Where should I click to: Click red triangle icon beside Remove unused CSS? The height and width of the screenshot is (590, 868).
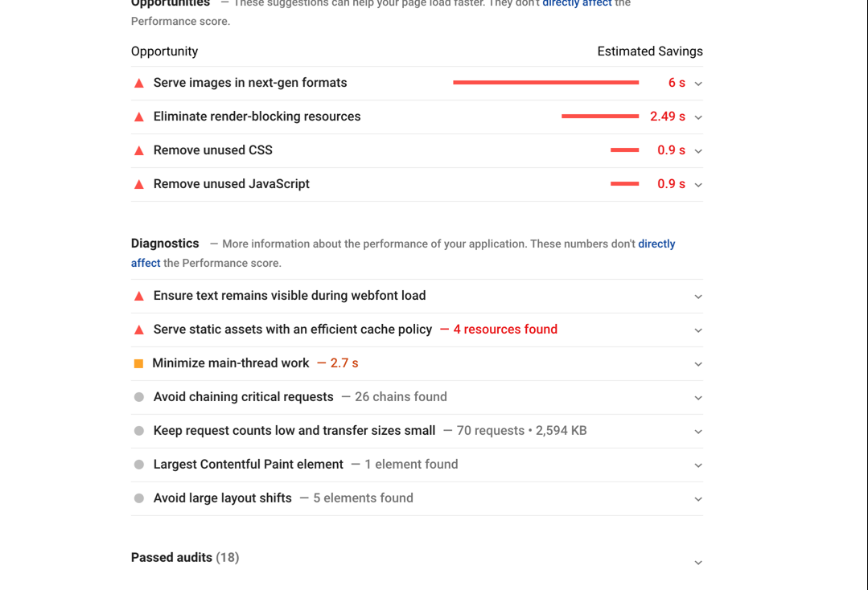[x=139, y=151]
